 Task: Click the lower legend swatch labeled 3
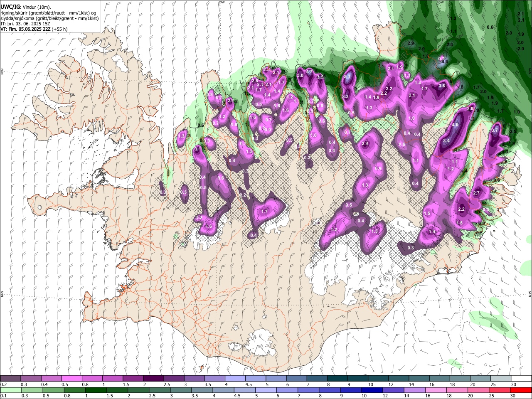(x=180, y=390)
